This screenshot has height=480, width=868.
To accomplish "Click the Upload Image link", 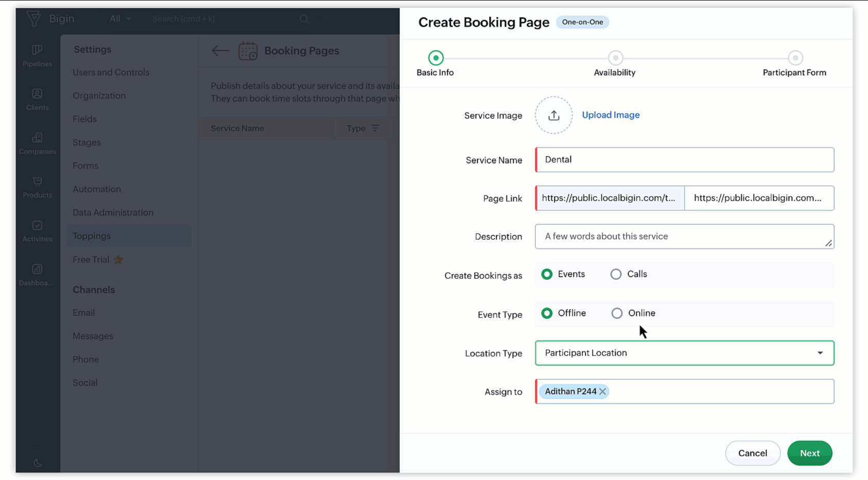I will [x=611, y=115].
